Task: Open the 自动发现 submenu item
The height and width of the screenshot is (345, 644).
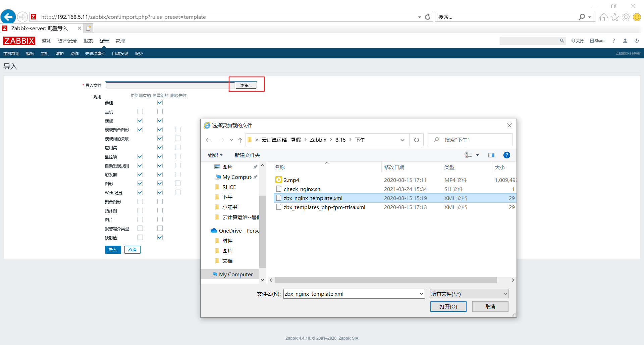Action: [120, 54]
